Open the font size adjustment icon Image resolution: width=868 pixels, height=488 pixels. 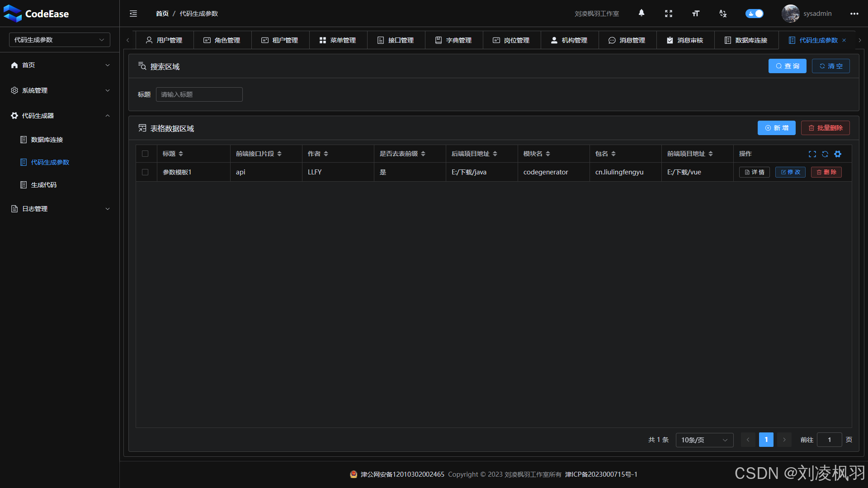click(696, 14)
